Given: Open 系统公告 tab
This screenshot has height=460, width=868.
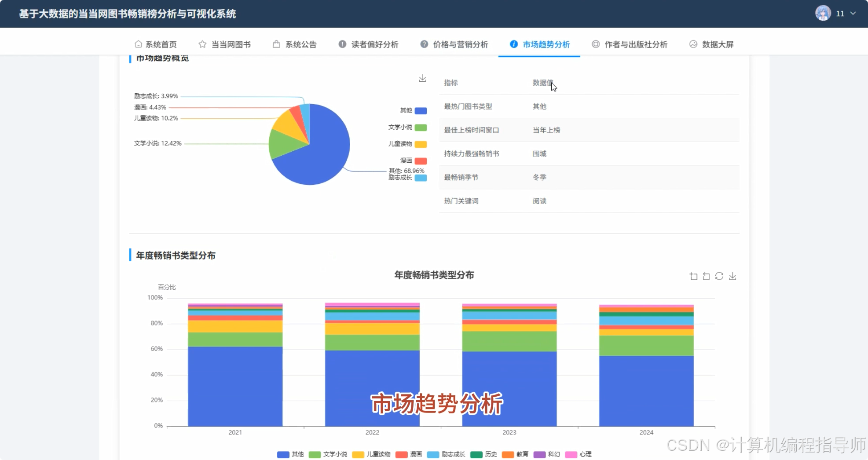Looking at the screenshot, I should coord(294,44).
